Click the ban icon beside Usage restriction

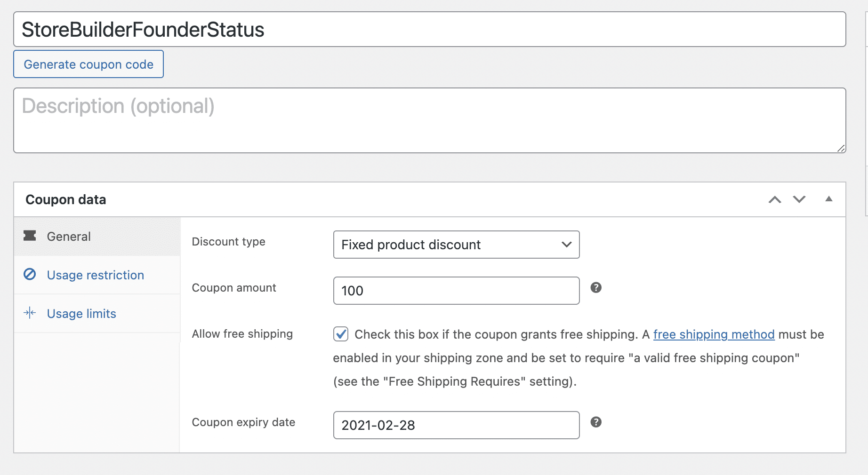(30, 274)
